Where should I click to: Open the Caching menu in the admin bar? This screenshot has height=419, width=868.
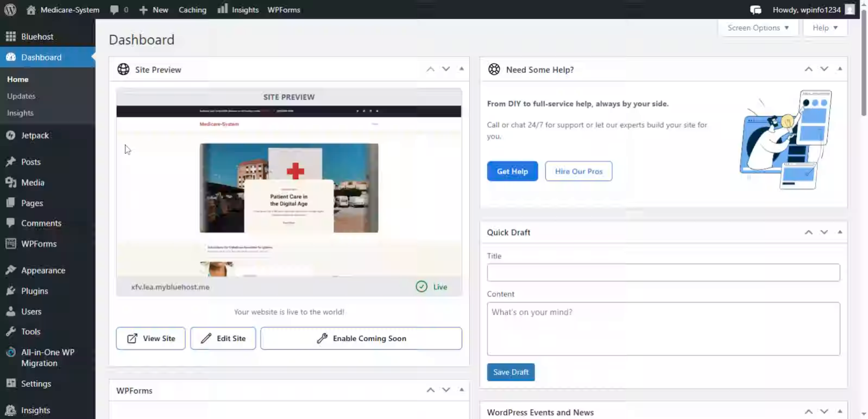point(192,10)
